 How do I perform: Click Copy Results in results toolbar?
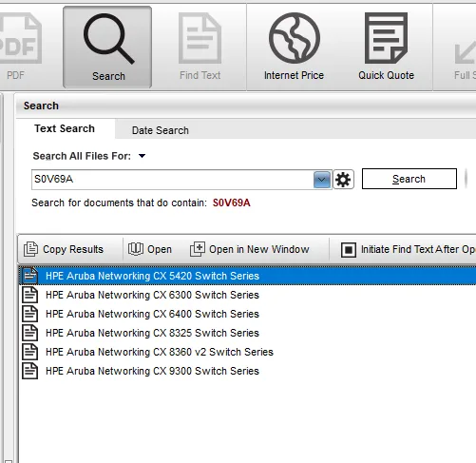[64, 249]
